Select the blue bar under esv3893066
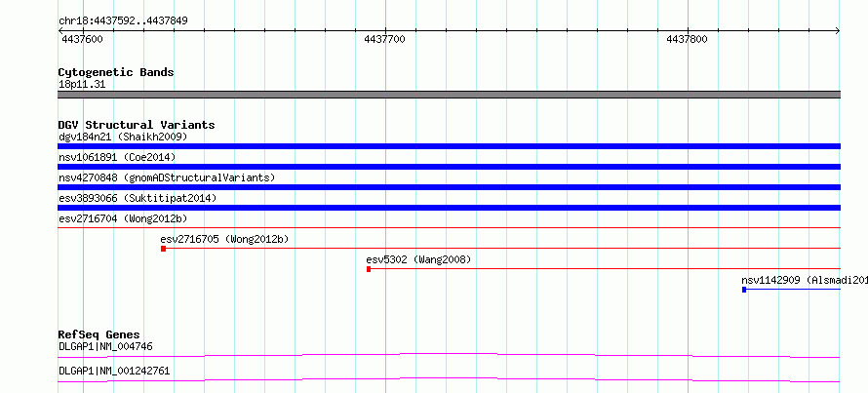The image size is (868, 393). tap(449, 208)
